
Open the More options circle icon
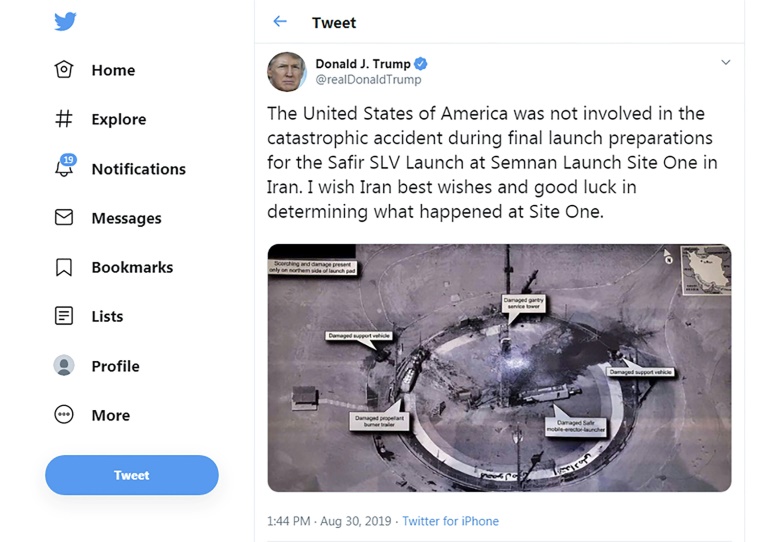click(64, 415)
